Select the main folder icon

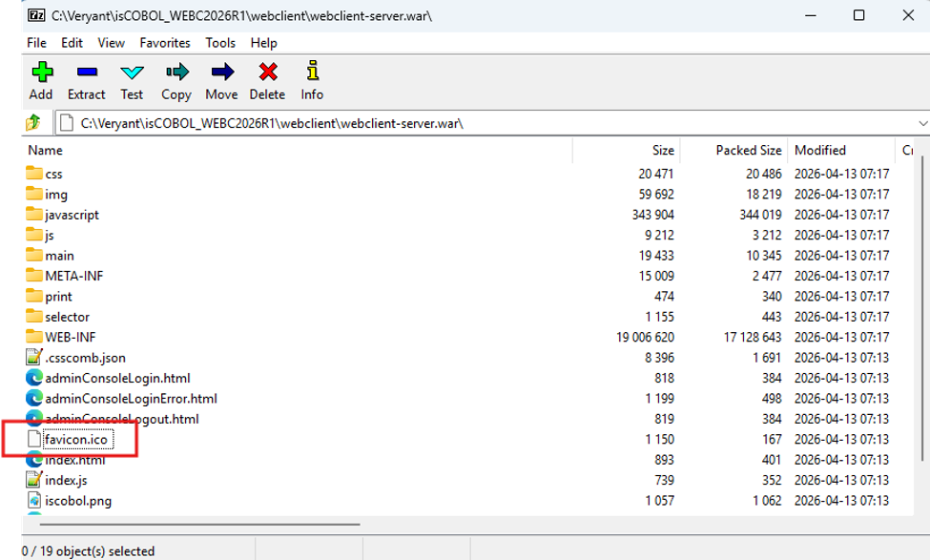coord(34,255)
